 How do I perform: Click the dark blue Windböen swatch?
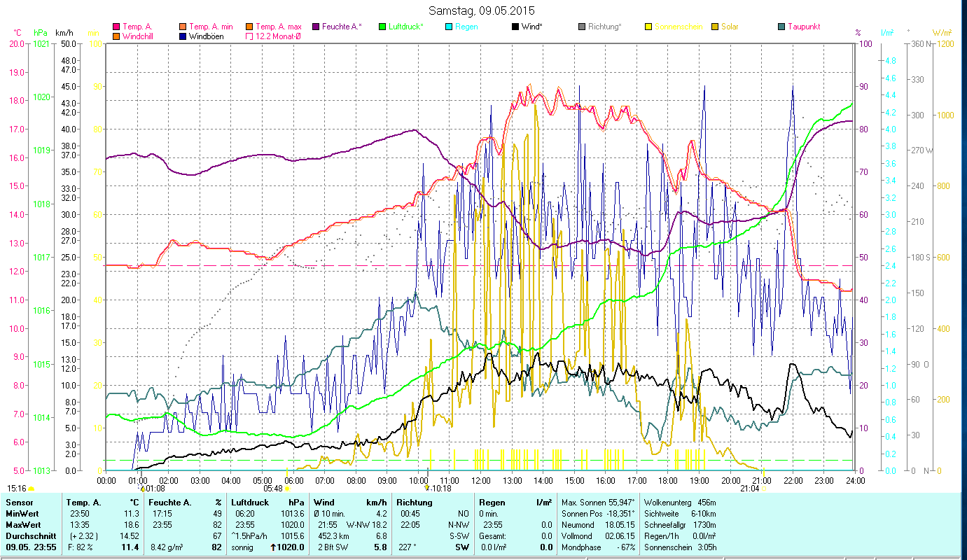coord(183,36)
